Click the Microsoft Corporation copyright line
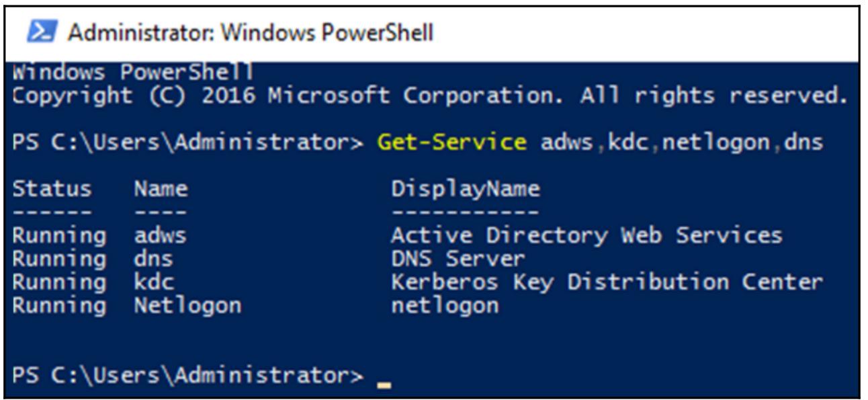The height and width of the screenshot is (400, 868). [430, 96]
